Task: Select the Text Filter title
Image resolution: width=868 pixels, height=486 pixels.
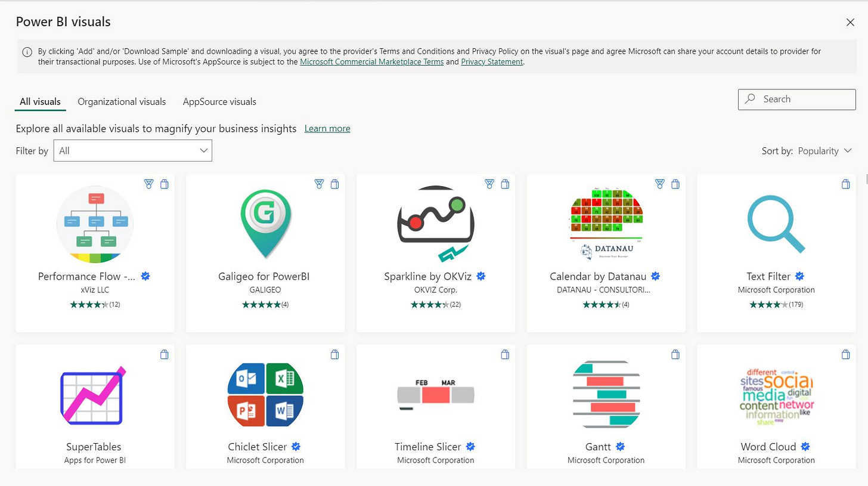Action: coord(768,276)
